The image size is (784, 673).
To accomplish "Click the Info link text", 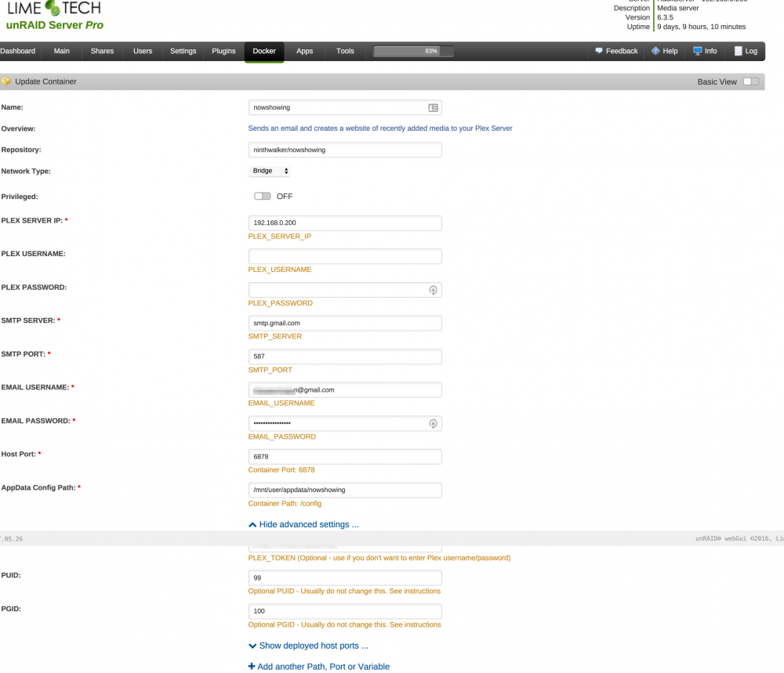I will (x=710, y=51).
